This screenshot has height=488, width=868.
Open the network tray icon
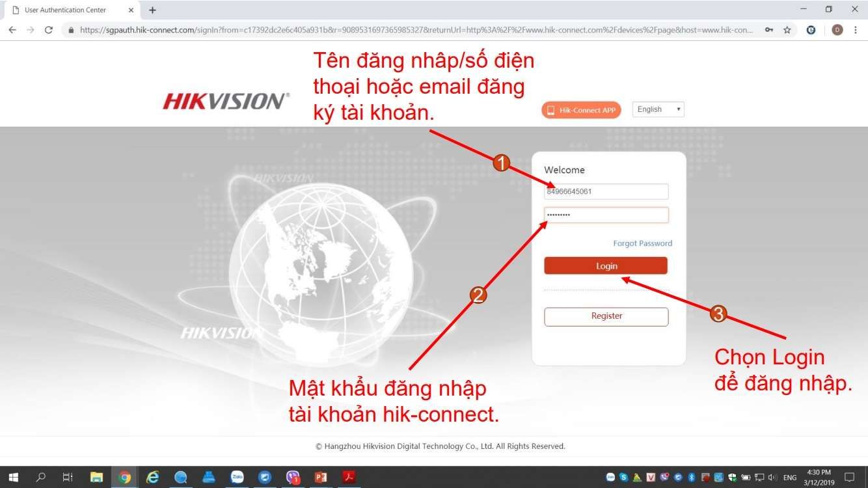point(759,477)
